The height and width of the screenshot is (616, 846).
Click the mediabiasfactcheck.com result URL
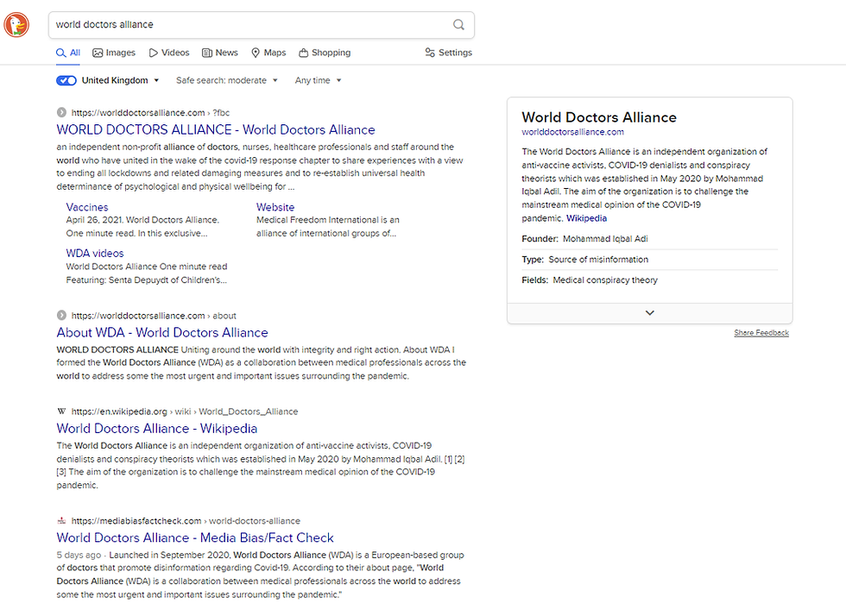(x=186, y=521)
